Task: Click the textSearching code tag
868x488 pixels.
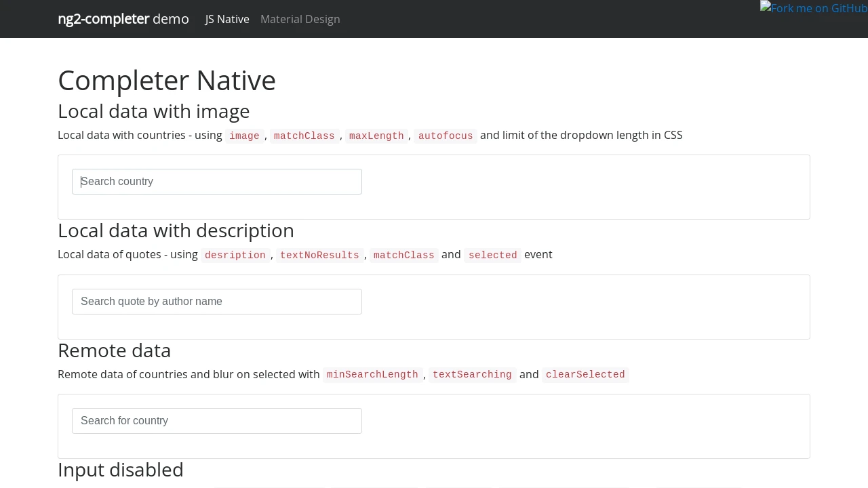Action: click(472, 375)
